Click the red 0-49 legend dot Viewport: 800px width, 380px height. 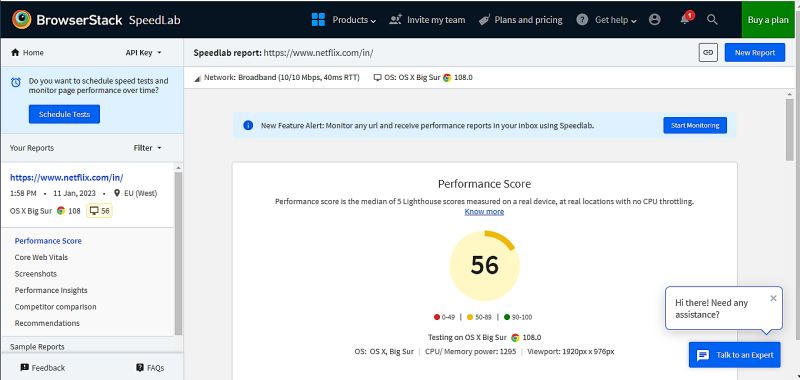[437, 317]
